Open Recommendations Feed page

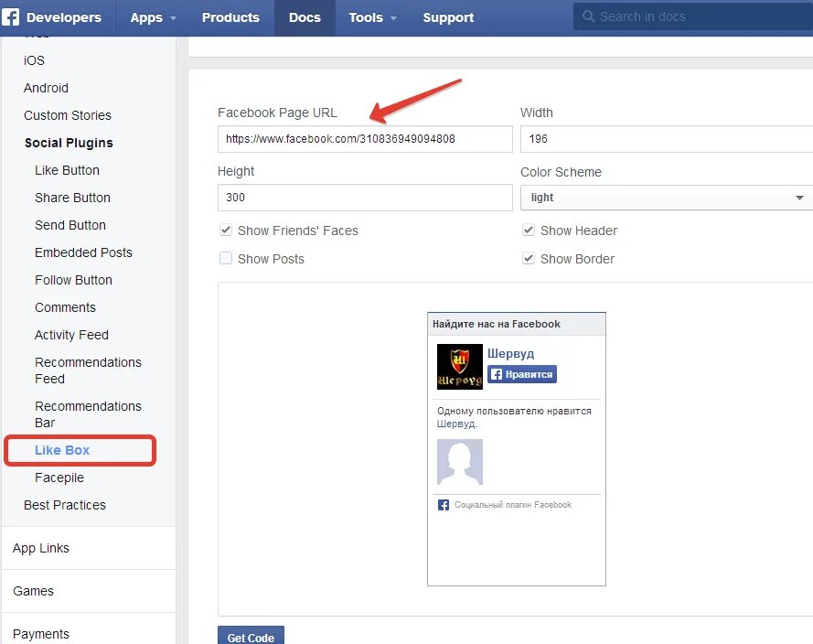pos(88,370)
